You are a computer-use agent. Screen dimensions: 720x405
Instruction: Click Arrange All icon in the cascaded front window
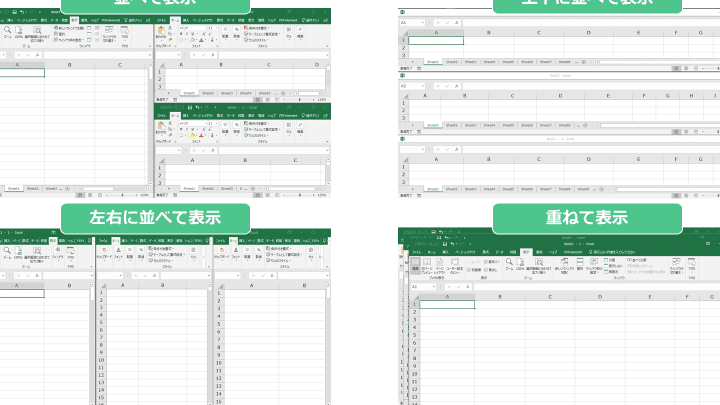pyautogui.click(x=580, y=262)
